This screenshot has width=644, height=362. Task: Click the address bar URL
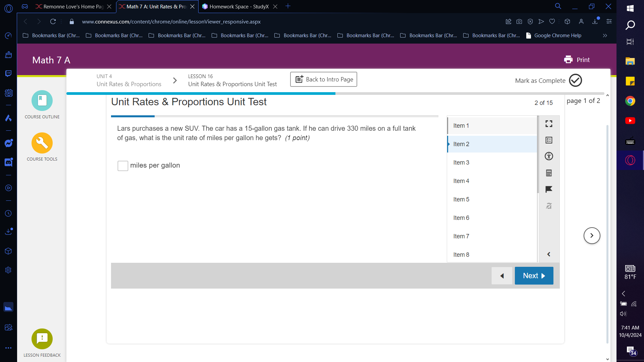point(171,21)
